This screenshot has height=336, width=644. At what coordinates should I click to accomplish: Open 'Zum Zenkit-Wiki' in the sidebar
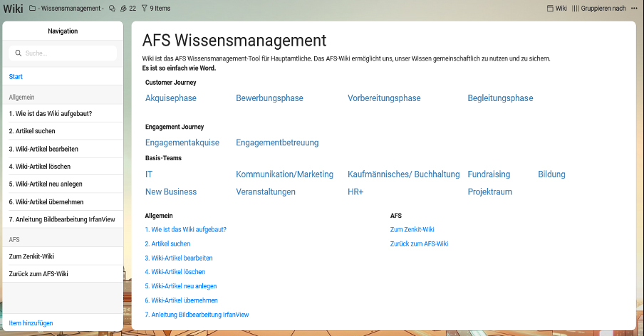pos(31,256)
